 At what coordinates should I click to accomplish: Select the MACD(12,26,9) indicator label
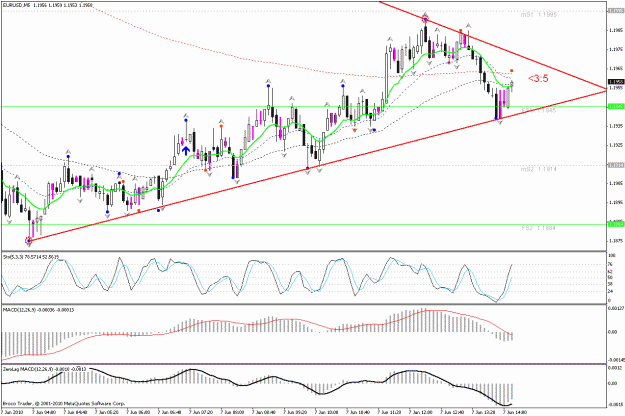click(x=38, y=310)
